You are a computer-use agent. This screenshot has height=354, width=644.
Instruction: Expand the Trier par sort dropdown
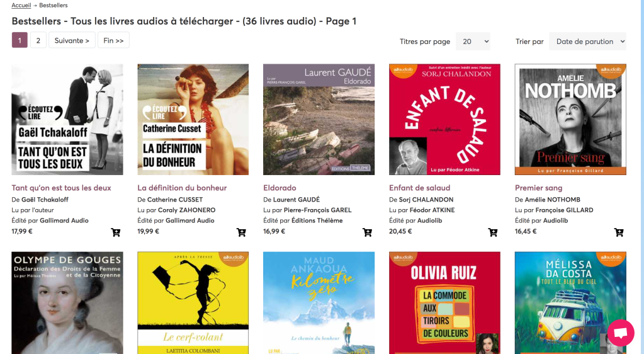point(587,42)
